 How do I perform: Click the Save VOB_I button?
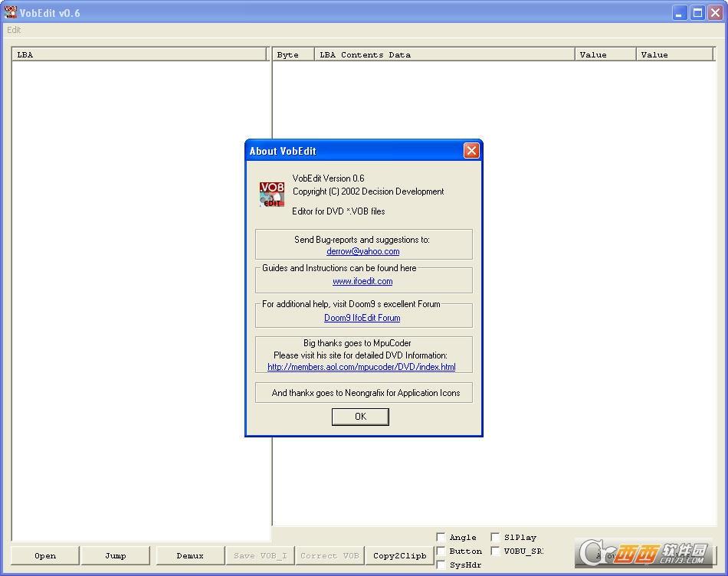pyautogui.click(x=260, y=555)
